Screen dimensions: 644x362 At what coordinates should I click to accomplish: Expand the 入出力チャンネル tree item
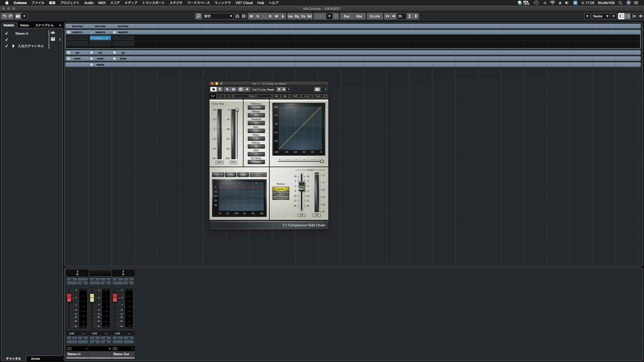click(13, 46)
